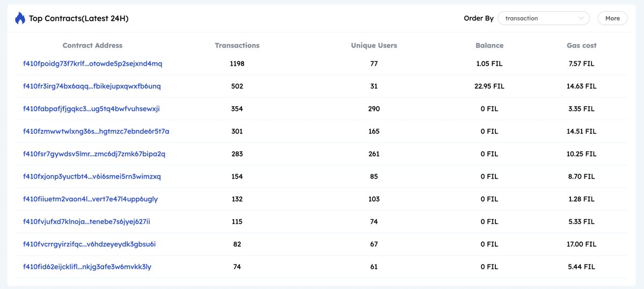
Task: Open the Order By transaction dropdown
Action: [544, 18]
